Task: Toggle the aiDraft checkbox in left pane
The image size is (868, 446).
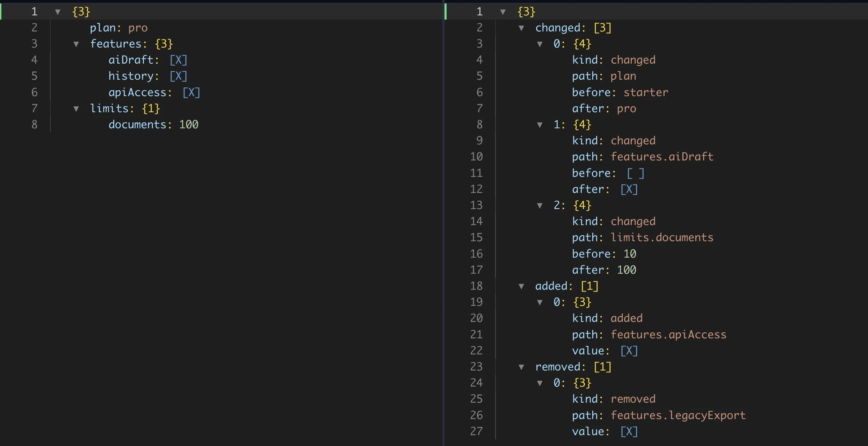Action: tap(179, 60)
